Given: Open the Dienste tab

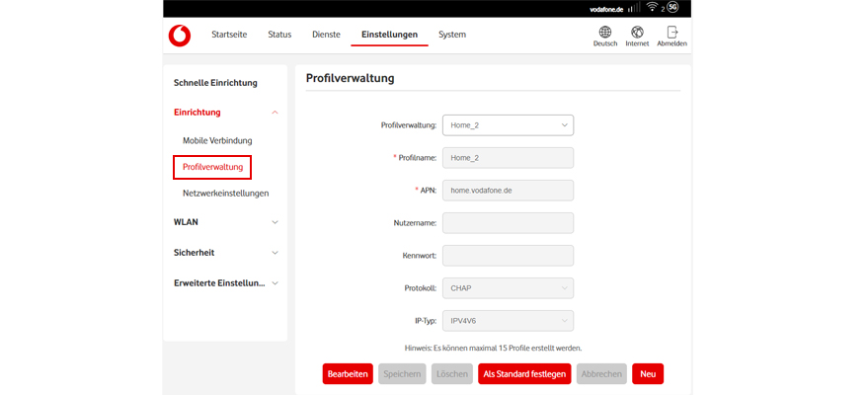Looking at the screenshot, I should point(326,35).
